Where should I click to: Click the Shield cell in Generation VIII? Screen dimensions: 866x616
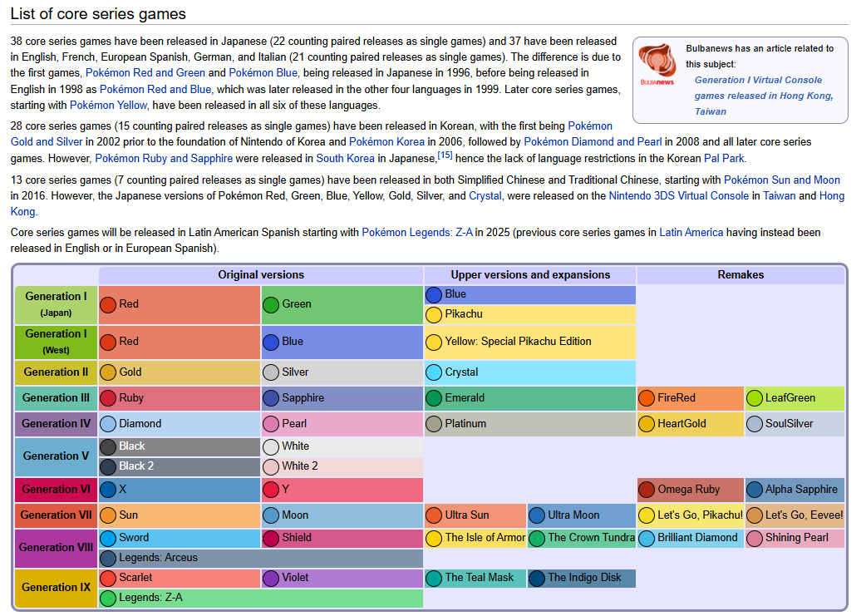(x=342, y=539)
